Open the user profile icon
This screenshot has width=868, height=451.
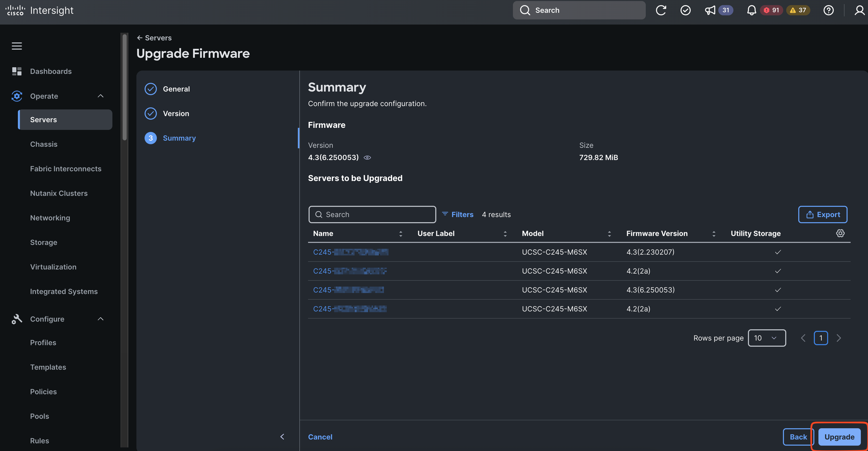859,10
